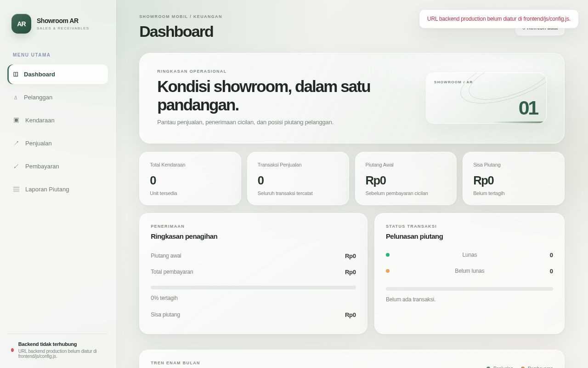The height and width of the screenshot is (368, 588).
Task: Click the Penjualan arrow icon in the sidebar
Action: point(16,143)
